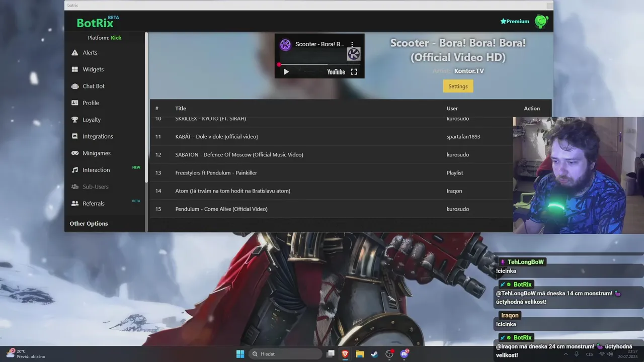
Task: Open the Sub-Users menu item
Action: point(95,187)
